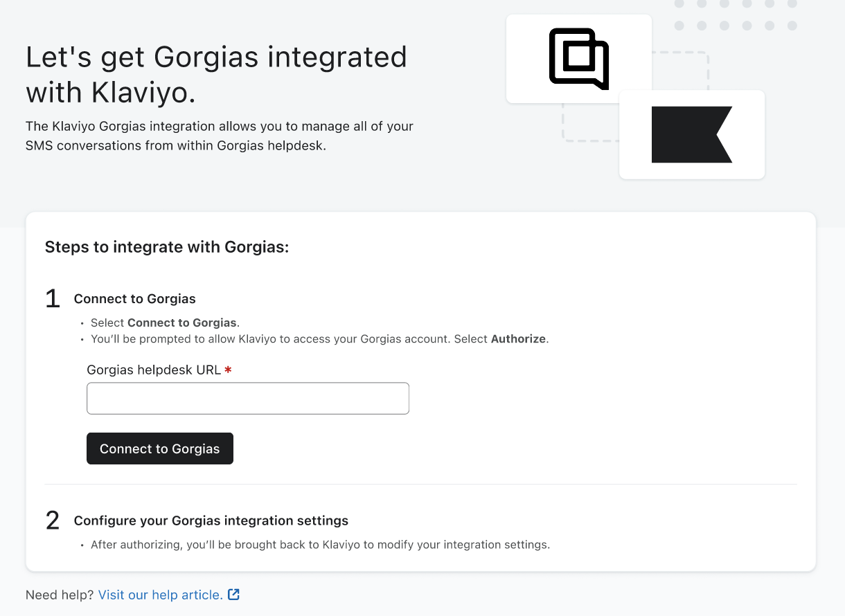Open the Visit our help article link
845x616 pixels.
tap(160, 595)
